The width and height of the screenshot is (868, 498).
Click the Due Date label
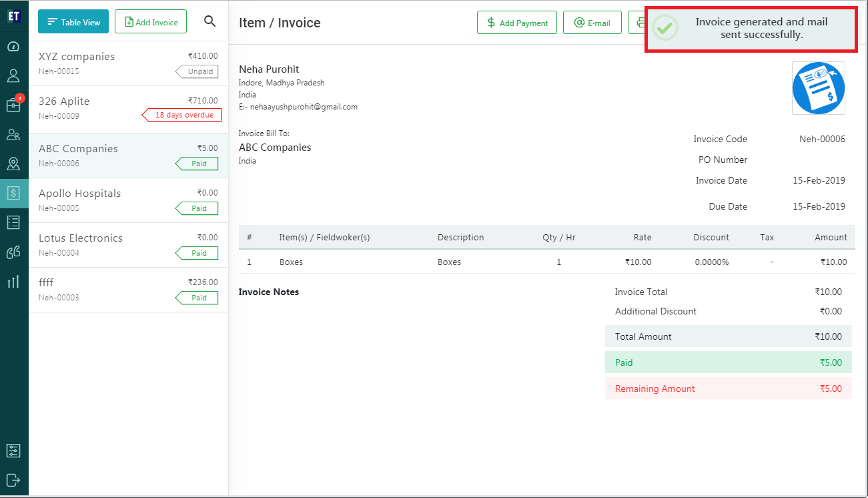[x=728, y=207]
